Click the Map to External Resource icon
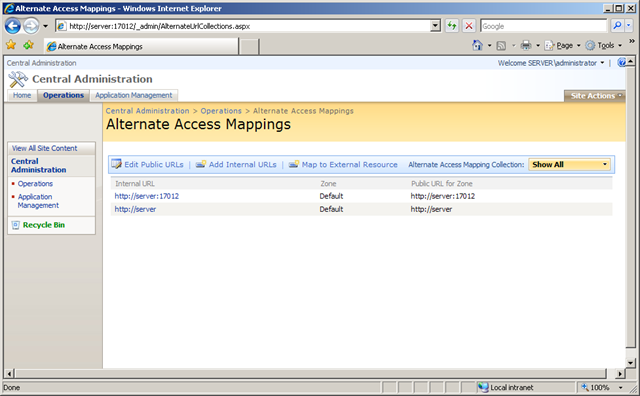The image size is (640, 396). (x=294, y=164)
